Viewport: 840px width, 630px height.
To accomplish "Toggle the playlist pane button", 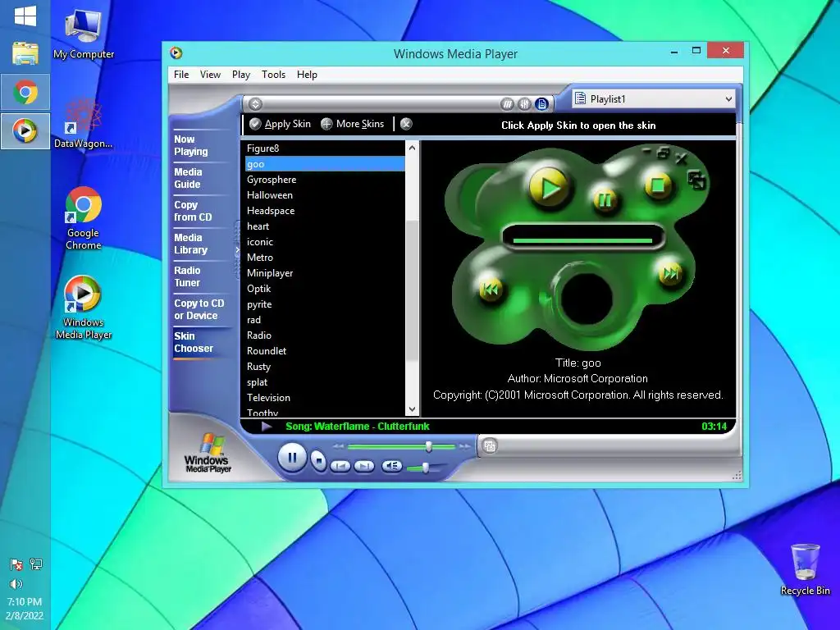I will 542,104.
